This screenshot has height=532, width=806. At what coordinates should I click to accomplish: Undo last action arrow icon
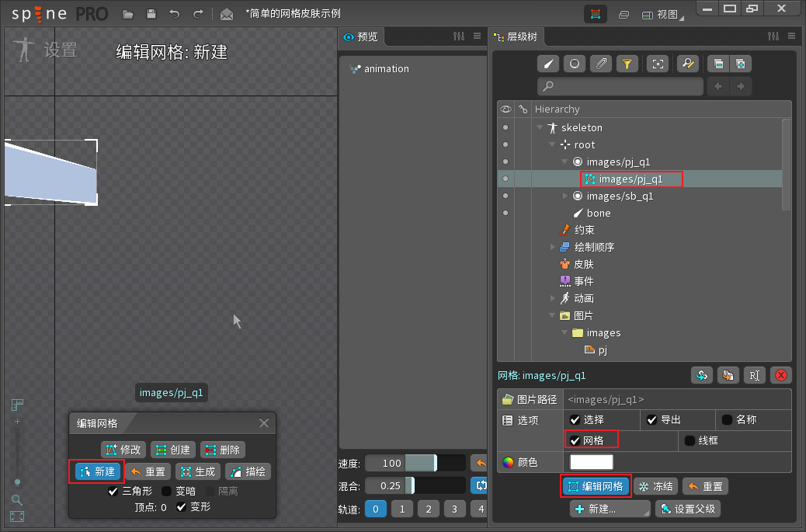click(175, 14)
